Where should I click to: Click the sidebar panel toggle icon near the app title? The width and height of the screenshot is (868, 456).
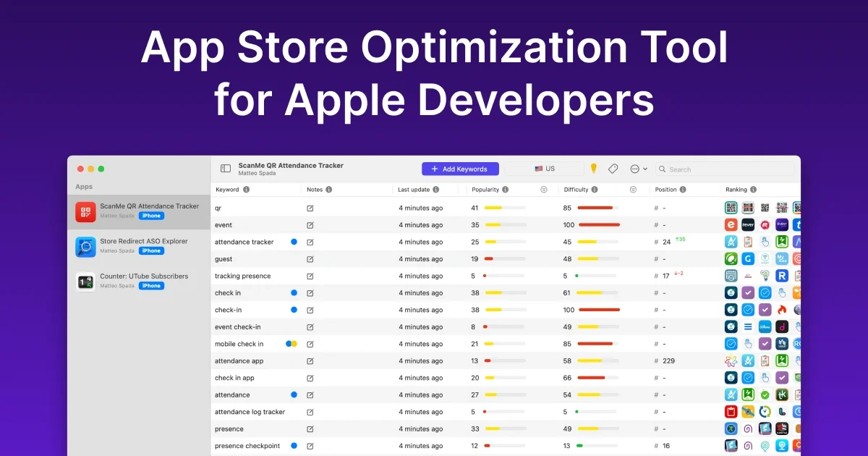point(225,167)
